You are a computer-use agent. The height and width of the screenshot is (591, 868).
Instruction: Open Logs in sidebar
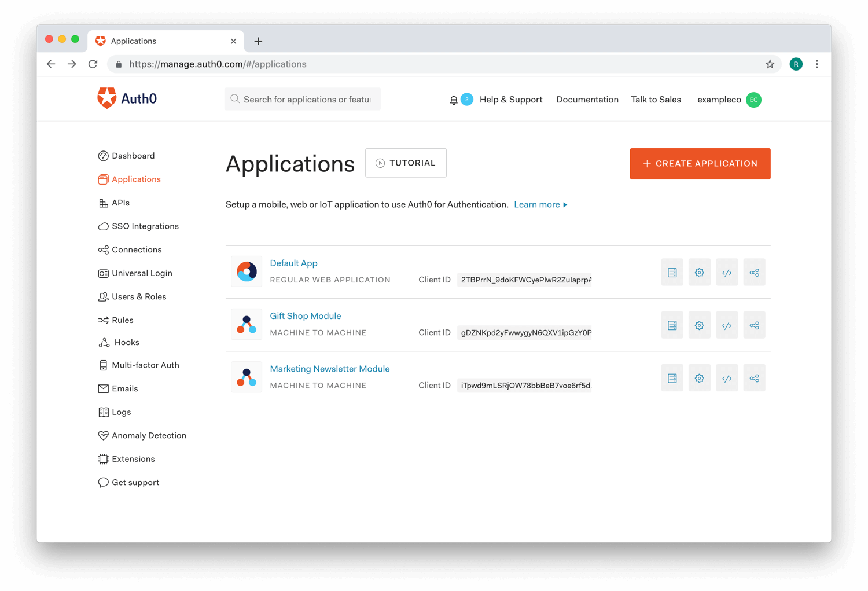tap(115, 412)
